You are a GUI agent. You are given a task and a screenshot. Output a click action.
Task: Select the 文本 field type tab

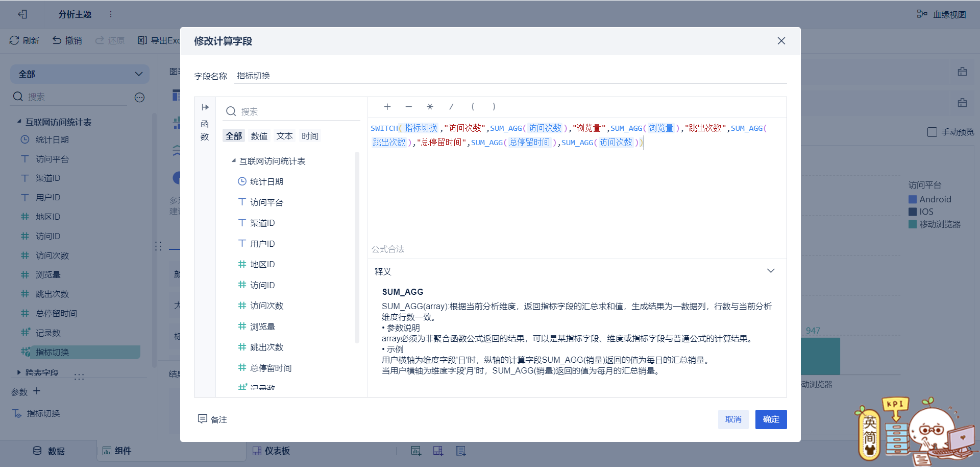click(x=285, y=136)
